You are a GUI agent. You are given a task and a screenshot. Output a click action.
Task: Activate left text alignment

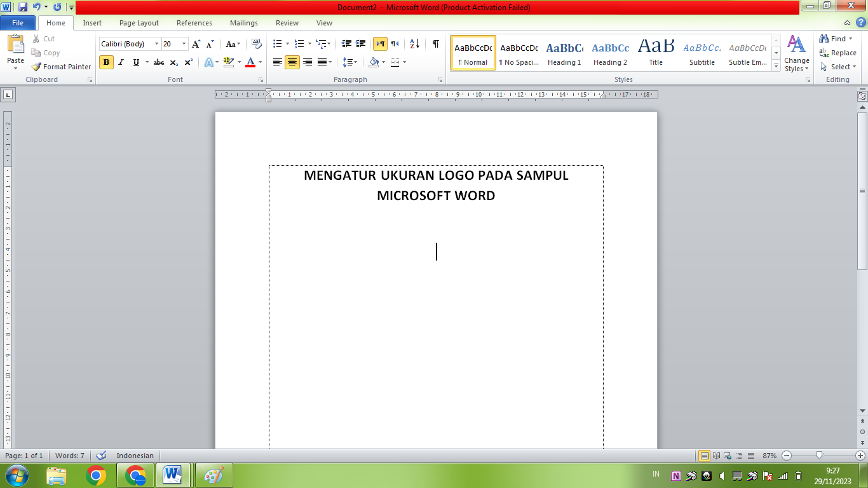click(277, 62)
